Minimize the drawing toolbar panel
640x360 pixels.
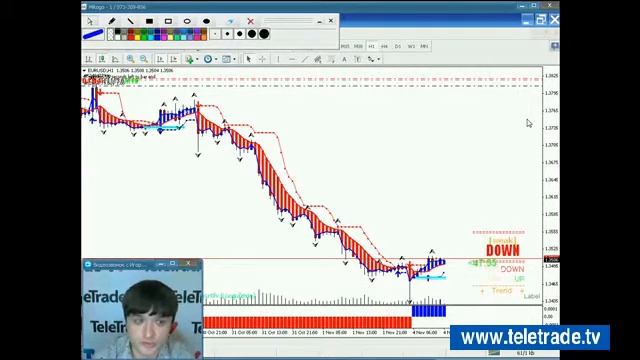320,21
